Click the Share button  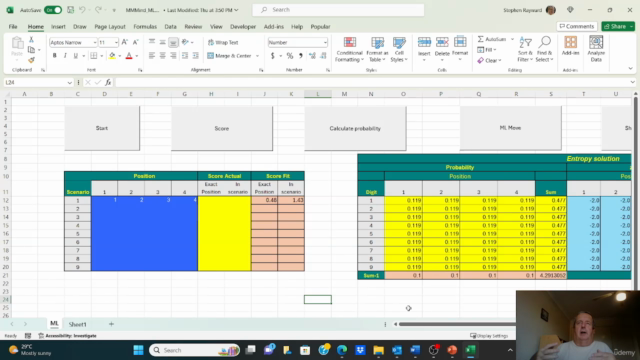click(615, 27)
